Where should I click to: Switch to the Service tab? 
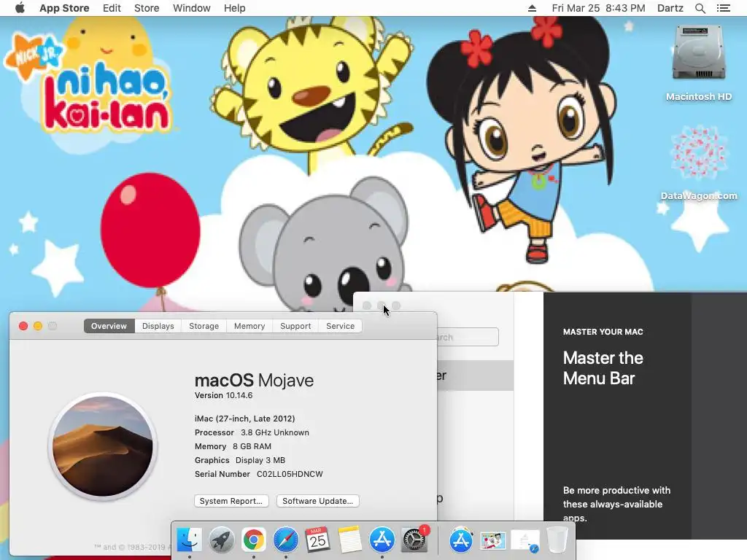340,326
